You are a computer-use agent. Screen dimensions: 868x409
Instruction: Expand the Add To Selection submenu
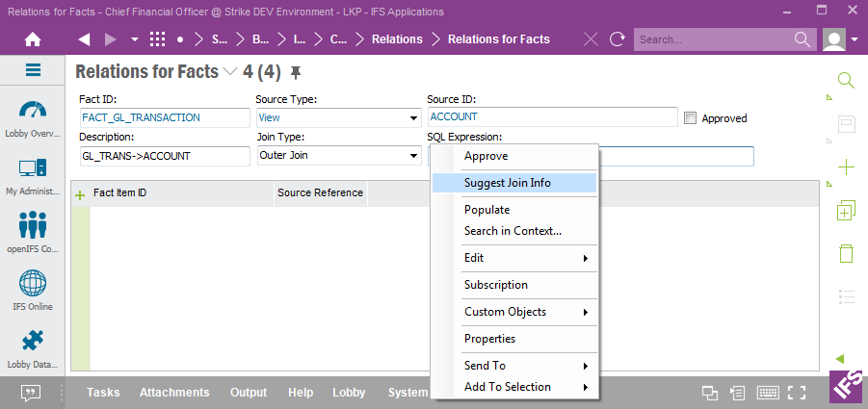click(x=514, y=387)
